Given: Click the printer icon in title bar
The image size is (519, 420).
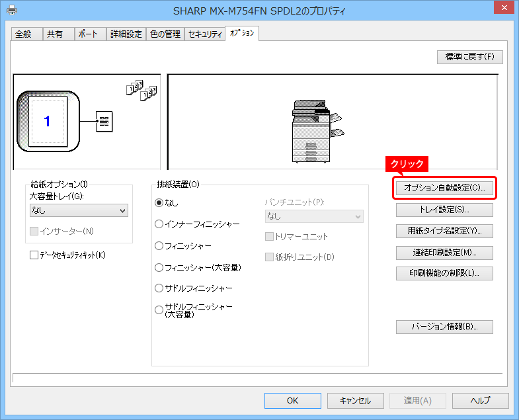Looking at the screenshot, I should coord(12,10).
